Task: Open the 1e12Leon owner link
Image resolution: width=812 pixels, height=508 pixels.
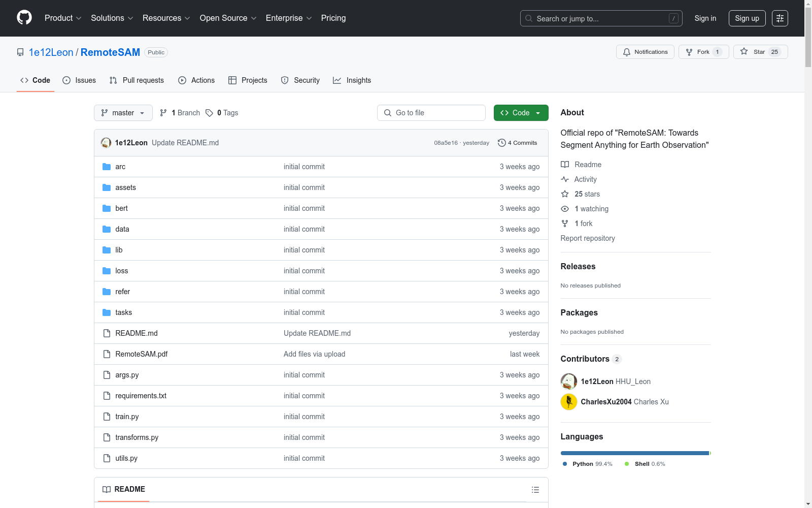Action: pyautogui.click(x=51, y=52)
